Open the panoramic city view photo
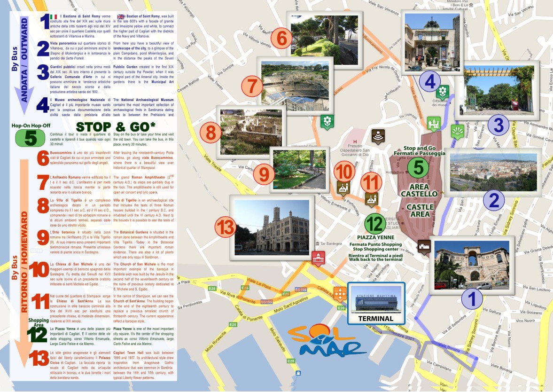553x392 pixels. click(493, 172)
